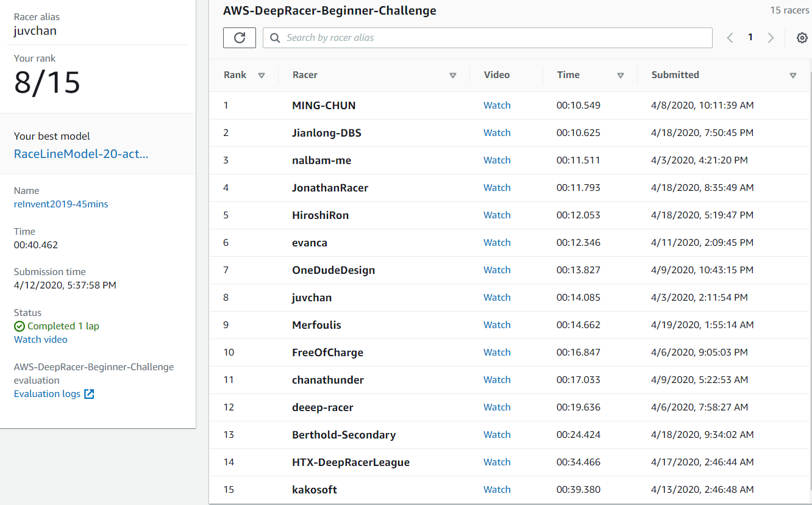The width and height of the screenshot is (812, 505).
Task: Click the search by racer alias field
Action: 486,38
